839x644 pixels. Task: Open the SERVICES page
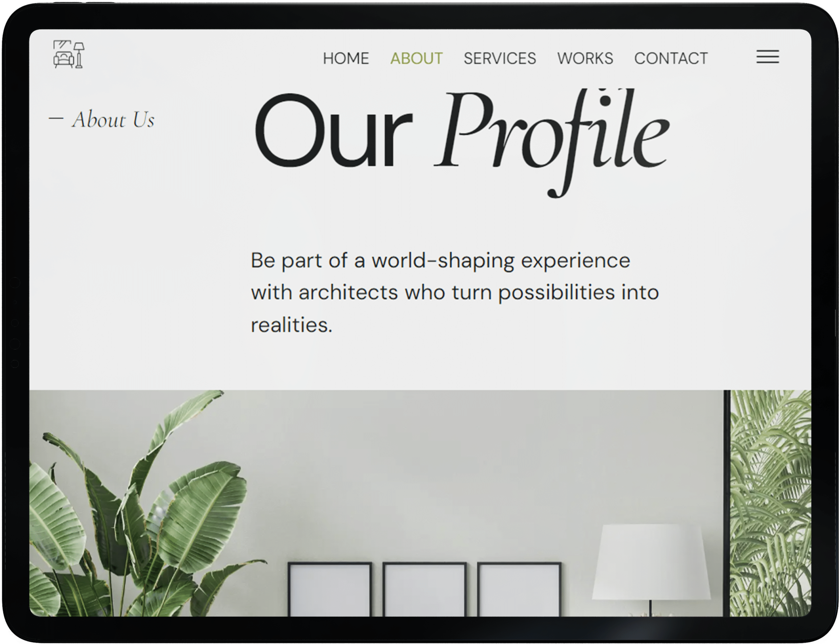[500, 58]
